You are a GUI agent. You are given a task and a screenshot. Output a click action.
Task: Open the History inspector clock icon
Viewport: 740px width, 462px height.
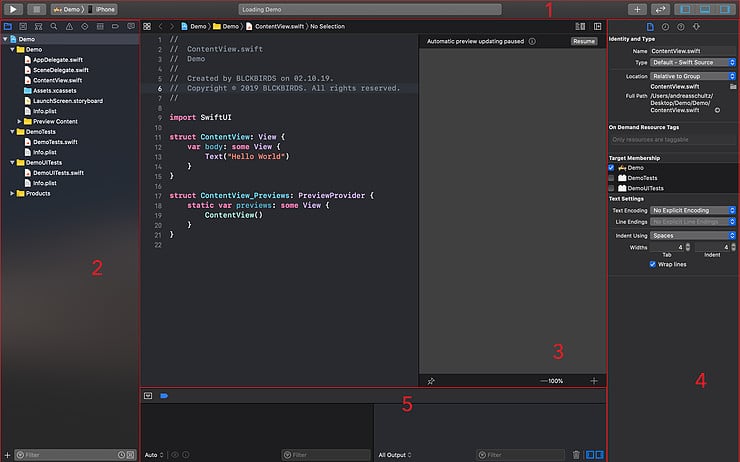(x=666, y=25)
